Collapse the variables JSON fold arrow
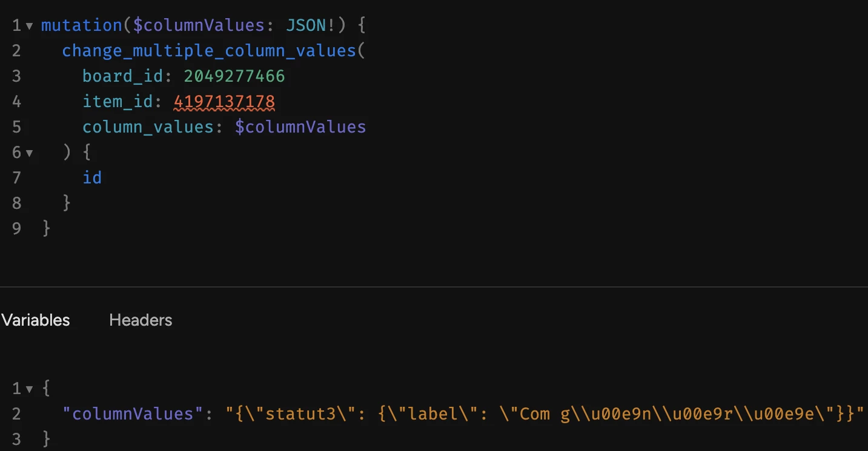The image size is (868, 451). coord(29,389)
